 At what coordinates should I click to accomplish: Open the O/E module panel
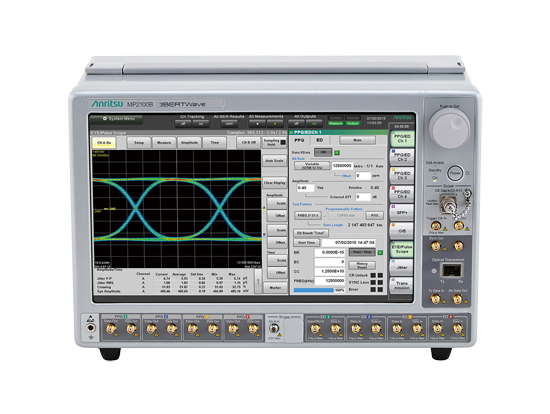pos(402,231)
